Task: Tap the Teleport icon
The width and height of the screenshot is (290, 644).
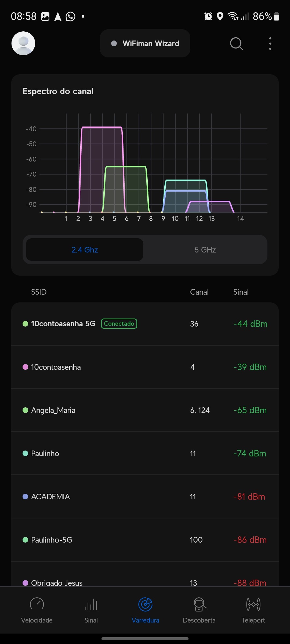Action: point(253,604)
